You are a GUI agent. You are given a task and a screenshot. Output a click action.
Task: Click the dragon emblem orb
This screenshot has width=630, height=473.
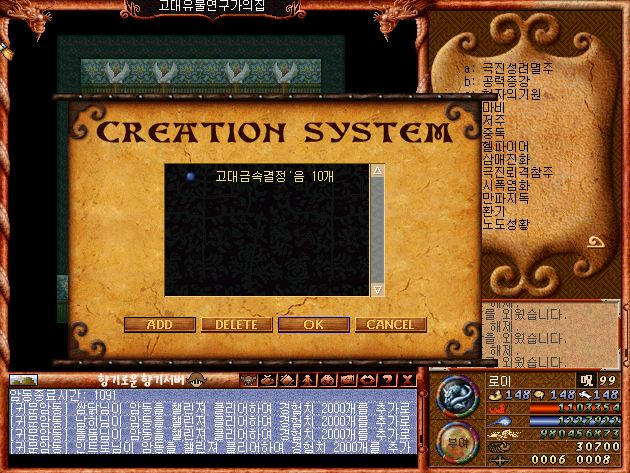[456, 399]
